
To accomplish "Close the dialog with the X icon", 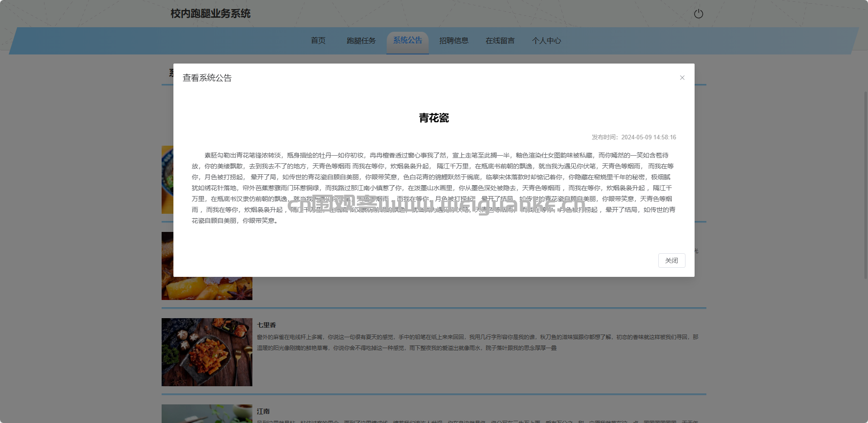I will [682, 78].
